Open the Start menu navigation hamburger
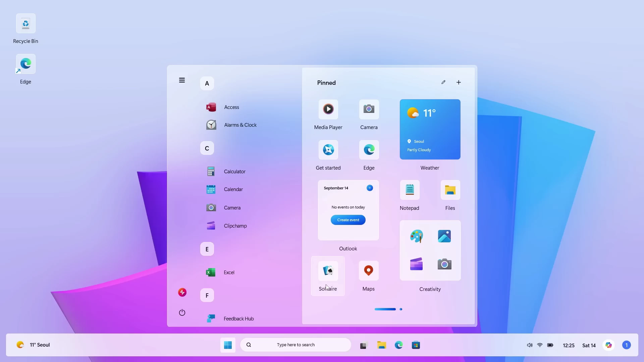 [182, 80]
